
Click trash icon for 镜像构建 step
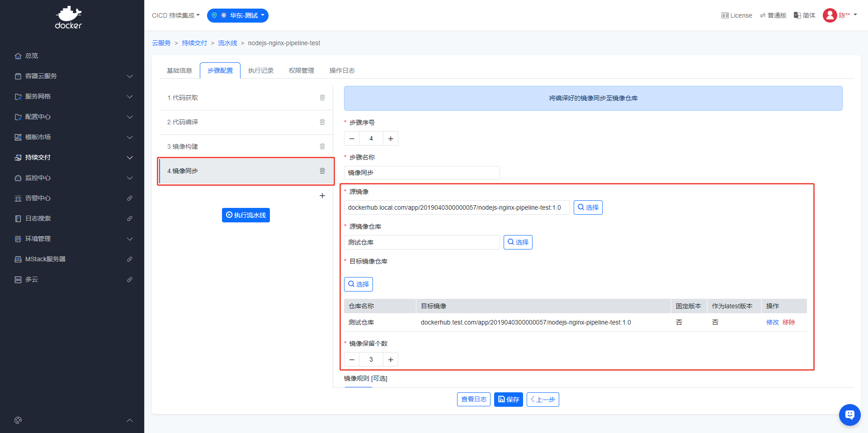(x=322, y=146)
